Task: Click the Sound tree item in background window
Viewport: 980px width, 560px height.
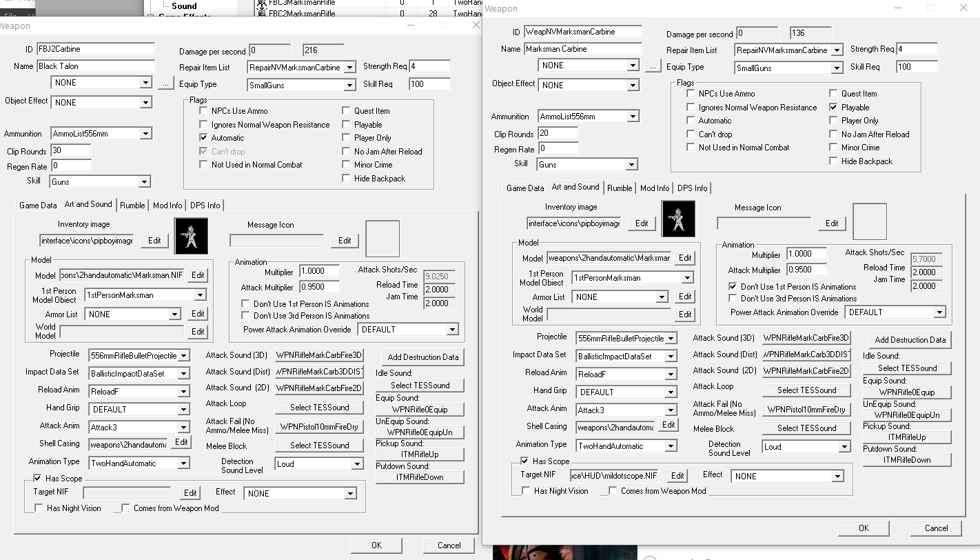Action: (184, 6)
